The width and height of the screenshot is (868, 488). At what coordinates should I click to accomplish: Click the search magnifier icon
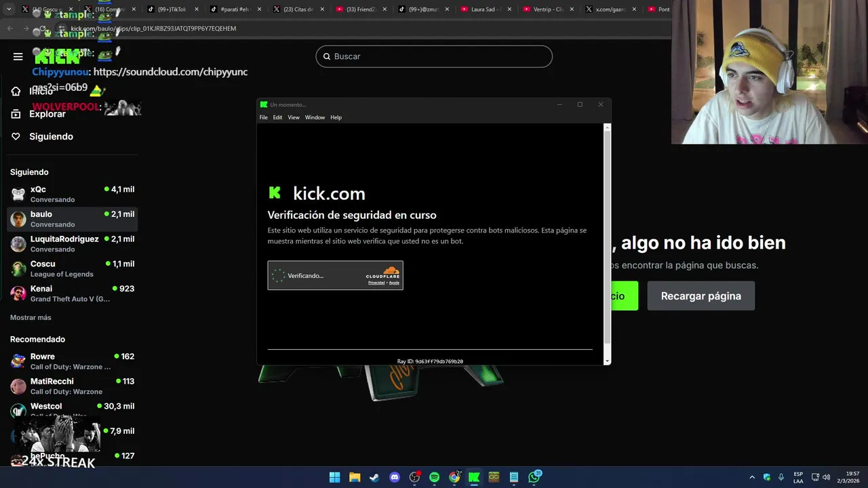coord(327,56)
